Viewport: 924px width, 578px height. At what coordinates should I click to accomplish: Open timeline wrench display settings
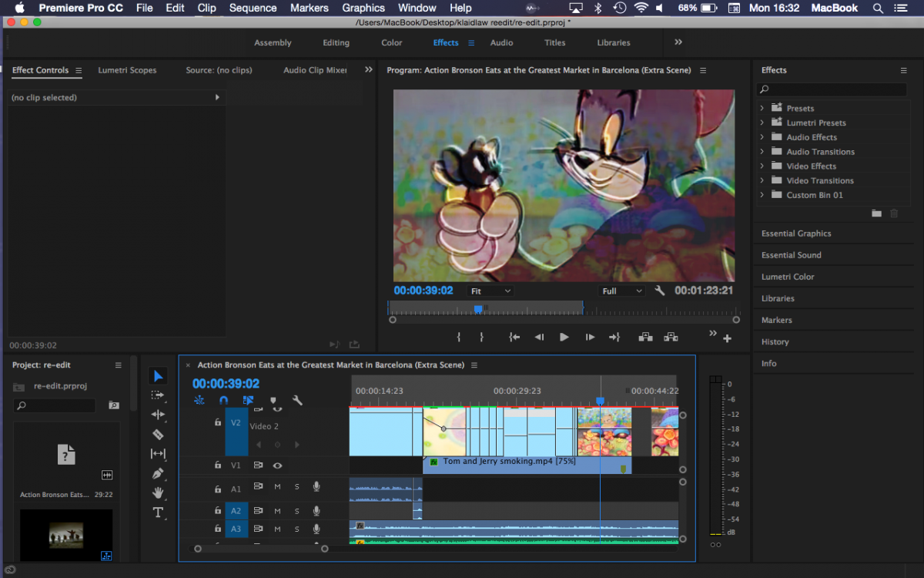(297, 401)
